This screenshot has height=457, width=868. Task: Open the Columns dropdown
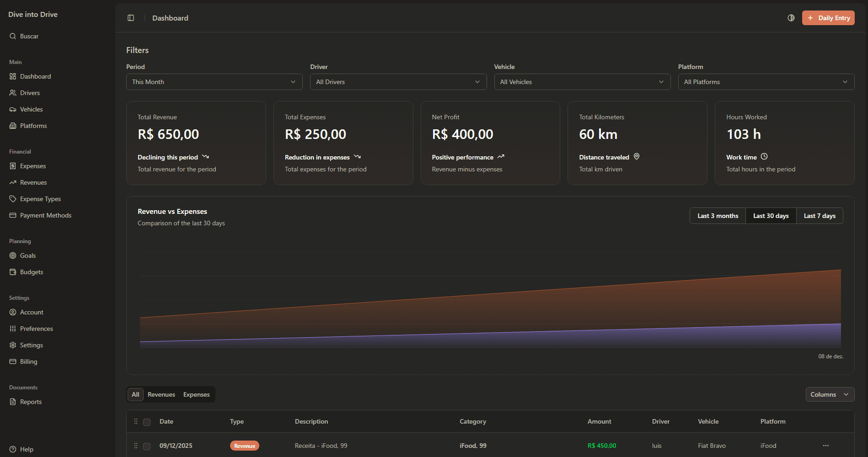coord(830,394)
